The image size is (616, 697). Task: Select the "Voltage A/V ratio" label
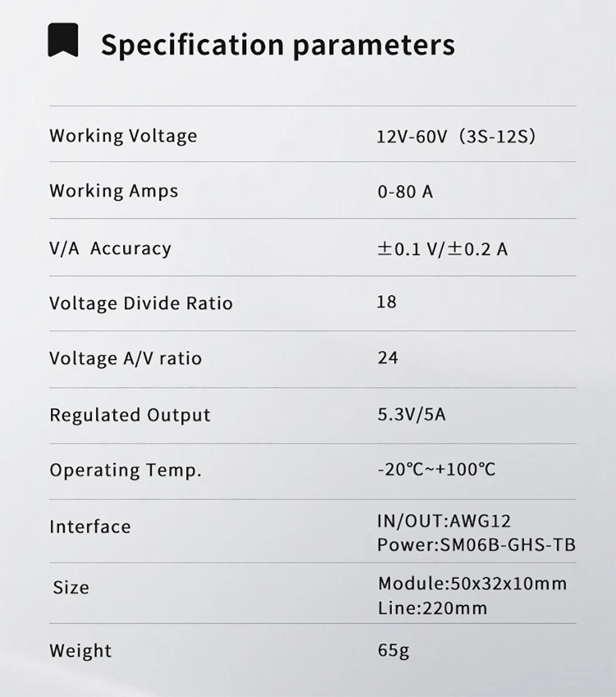(x=126, y=358)
